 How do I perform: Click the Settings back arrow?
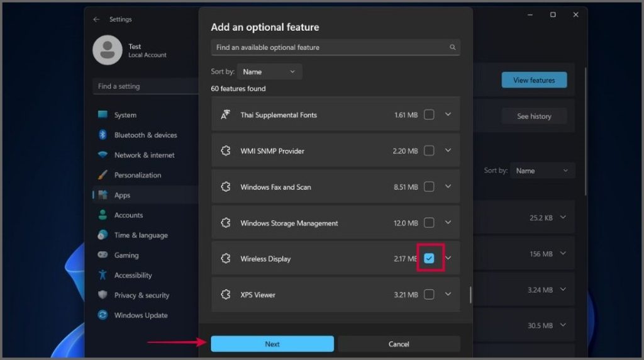click(96, 20)
